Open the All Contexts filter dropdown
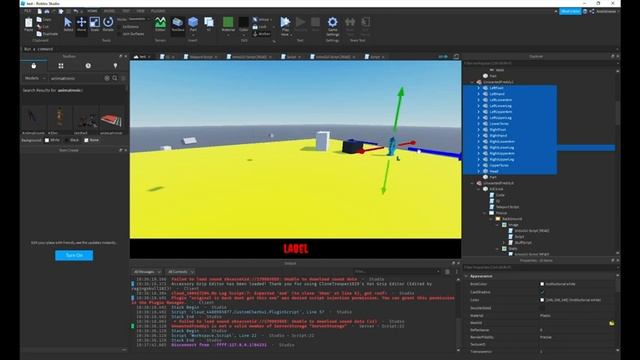640x360 pixels. pos(180,272)
